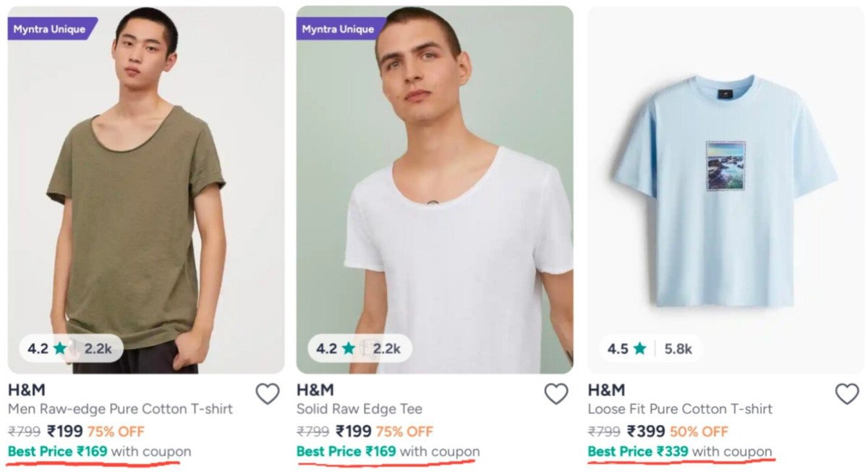This screenshot has height=472, width=868.
Task: Click H&M brand above Loose Fit T-shirt
Action: 606,391
